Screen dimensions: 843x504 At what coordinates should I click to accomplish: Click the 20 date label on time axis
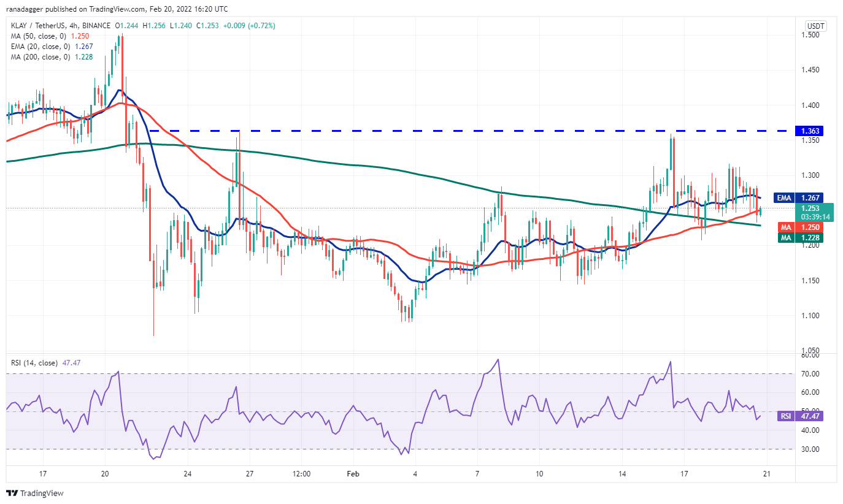pyautogui.click(x=105, y=474)
